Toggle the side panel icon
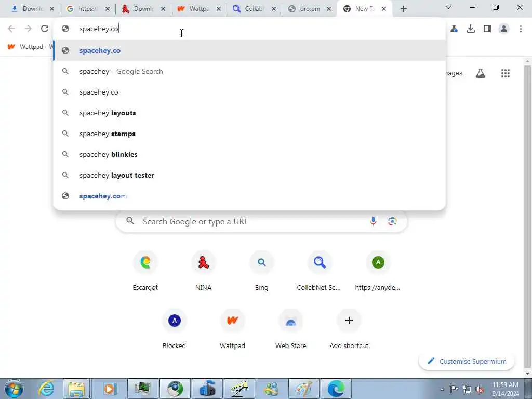 pyautogui.click(x=487, y=29)
